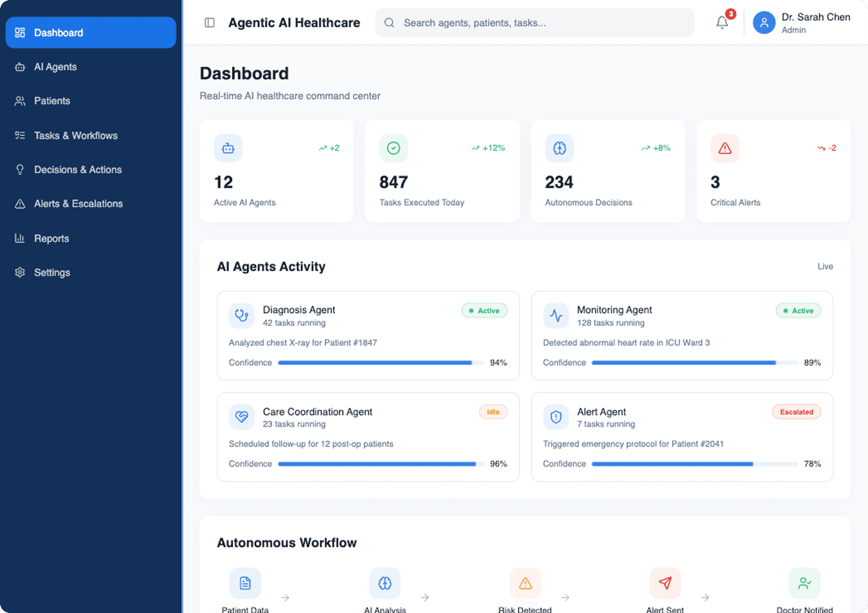
Task: Expand the arrow after Patient Data step
Action: coord(285,598)
